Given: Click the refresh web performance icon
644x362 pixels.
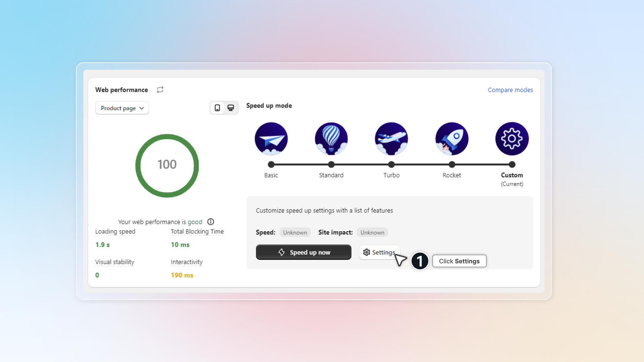Looking at the screenshot, I should pyautogui.click(x=160, y=89).
